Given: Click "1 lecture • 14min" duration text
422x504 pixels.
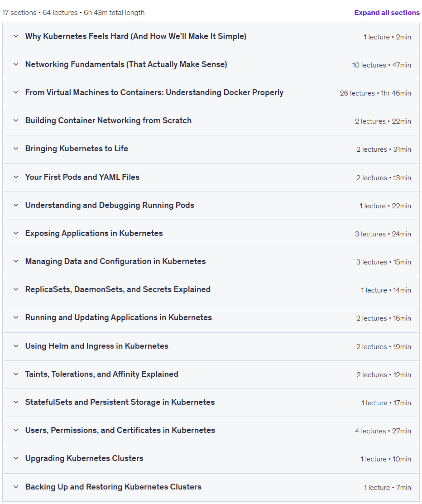Looking at the screenshot, I should pyautogui.click(x=386, y=290).
